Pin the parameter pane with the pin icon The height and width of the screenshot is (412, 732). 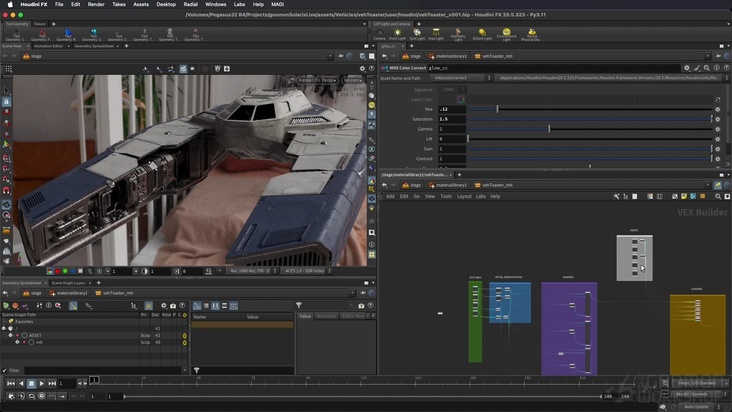pos(718,56)
